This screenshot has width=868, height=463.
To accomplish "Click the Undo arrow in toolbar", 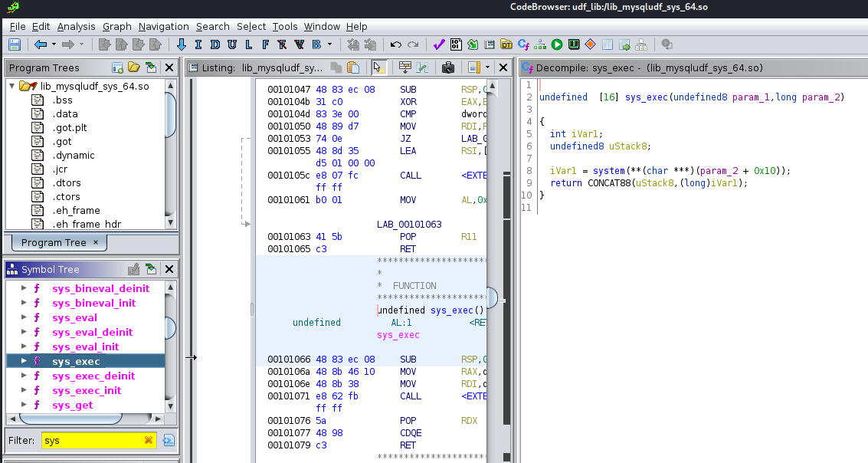I will (x=395, y=44).
